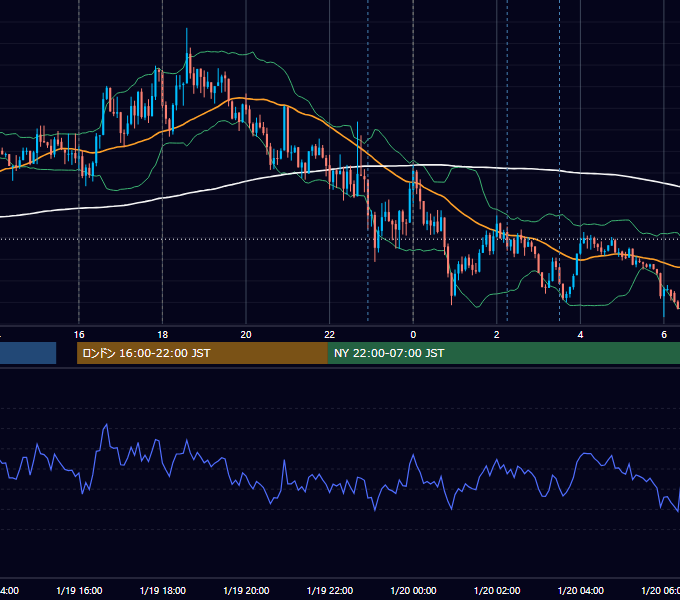
Task: Click the 1/19 22:00 date label
Action: point(330,590)
